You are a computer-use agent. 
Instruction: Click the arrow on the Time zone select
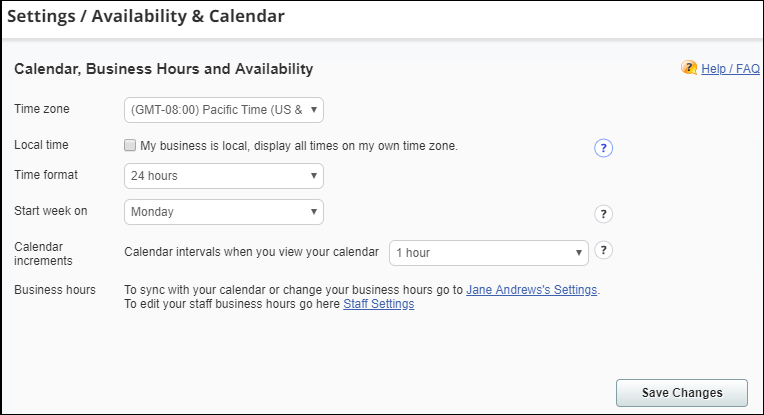314,110
